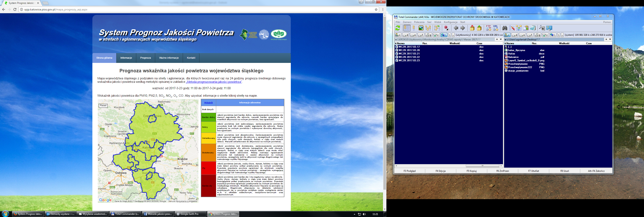Select drive c in left panel
Image resolution: width=644 pixels, height=217 pixels.
point(398,35)
